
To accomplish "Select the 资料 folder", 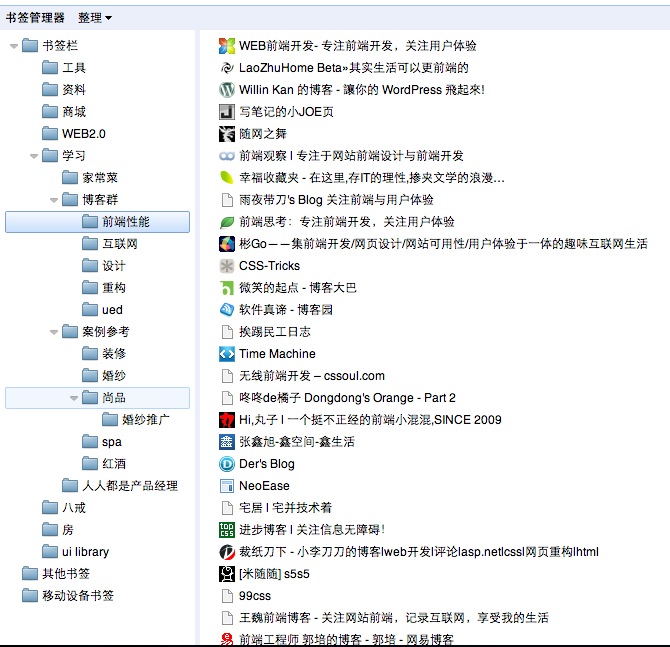I will [64, 90].
